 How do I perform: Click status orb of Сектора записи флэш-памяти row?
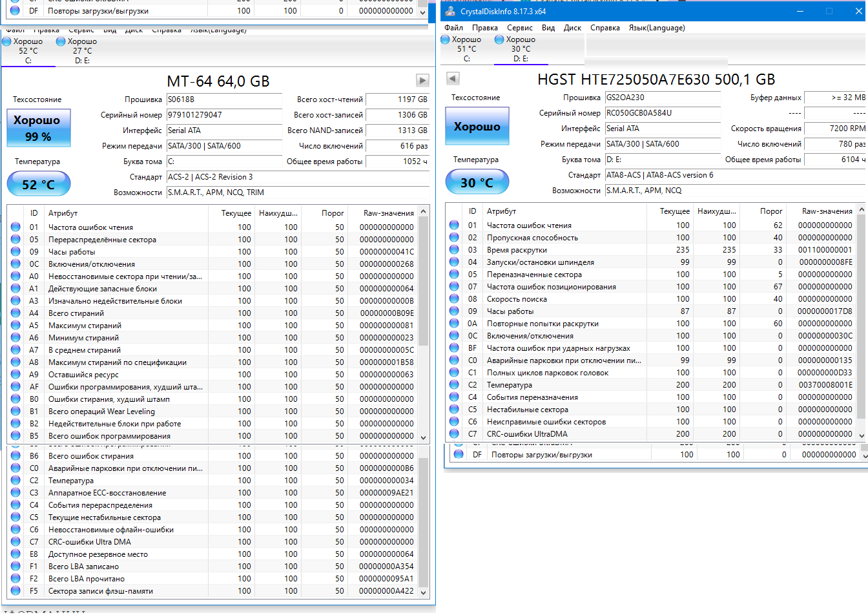15,590
